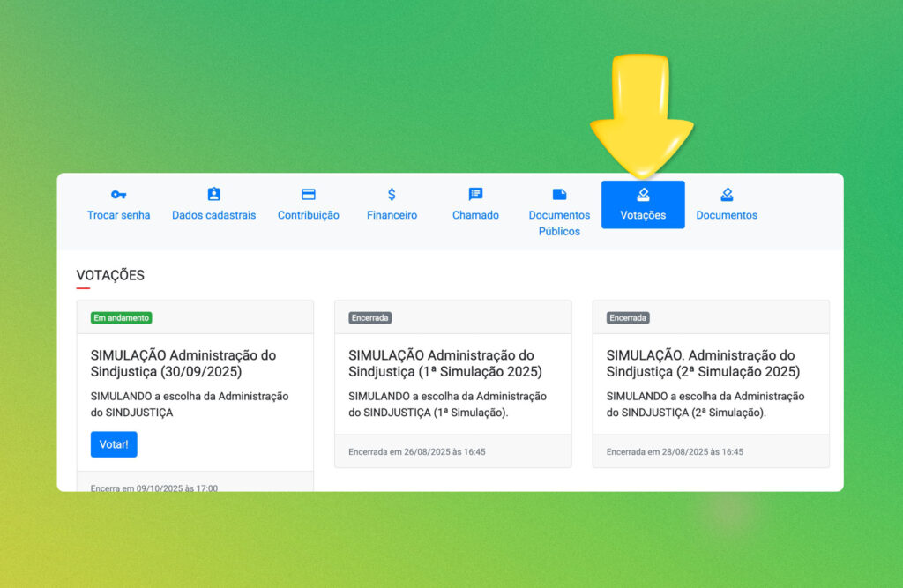Switch to the Dados cadastrais tab label
This screenshot has width=903, height=588.
213,215
